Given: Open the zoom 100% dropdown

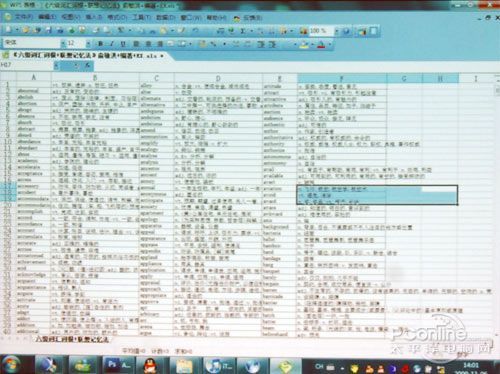Looking at the screenshot, I should coord(337,31).
